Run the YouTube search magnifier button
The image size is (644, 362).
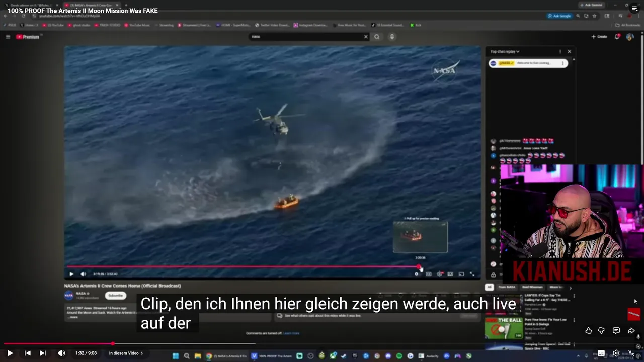377,37
